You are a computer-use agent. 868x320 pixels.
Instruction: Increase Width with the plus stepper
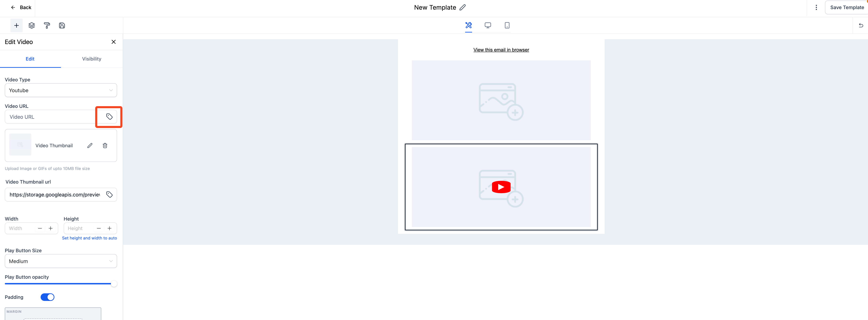coord(51,228)
